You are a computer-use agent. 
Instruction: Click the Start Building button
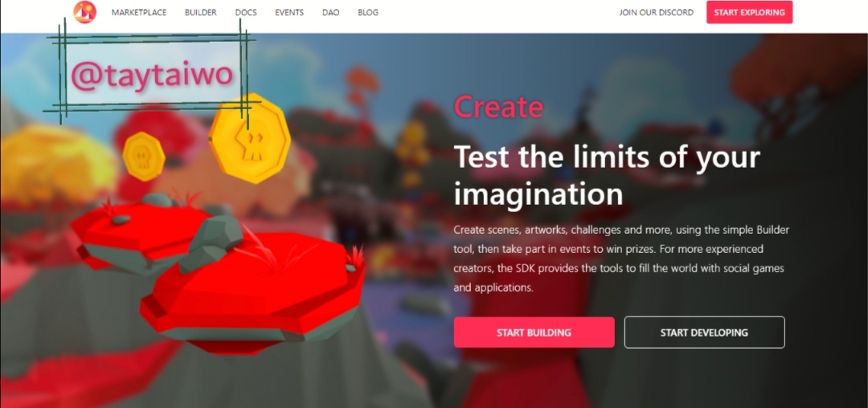point(534,333)
